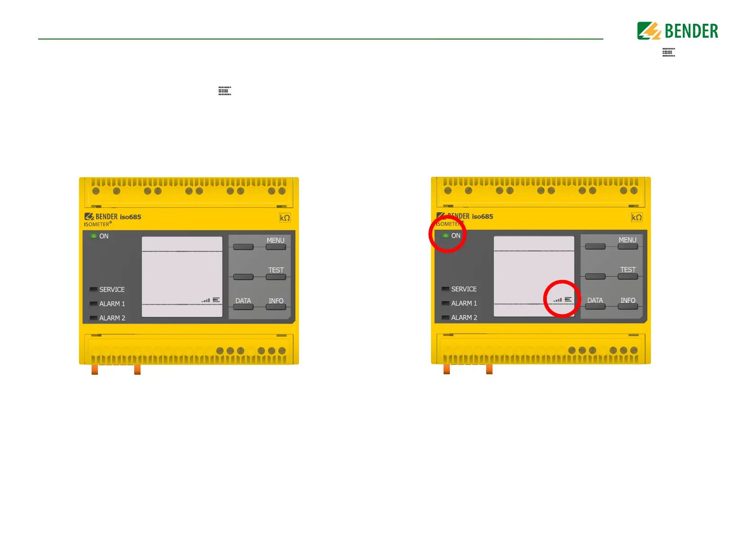Click the LCD display of the left device

[x=182, y=277]
